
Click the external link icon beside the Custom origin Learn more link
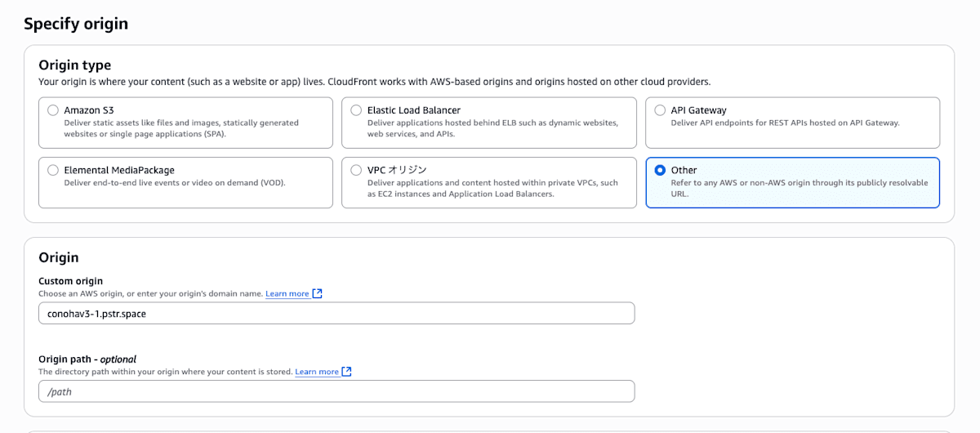pyautogui.click(x=318, y=293)
